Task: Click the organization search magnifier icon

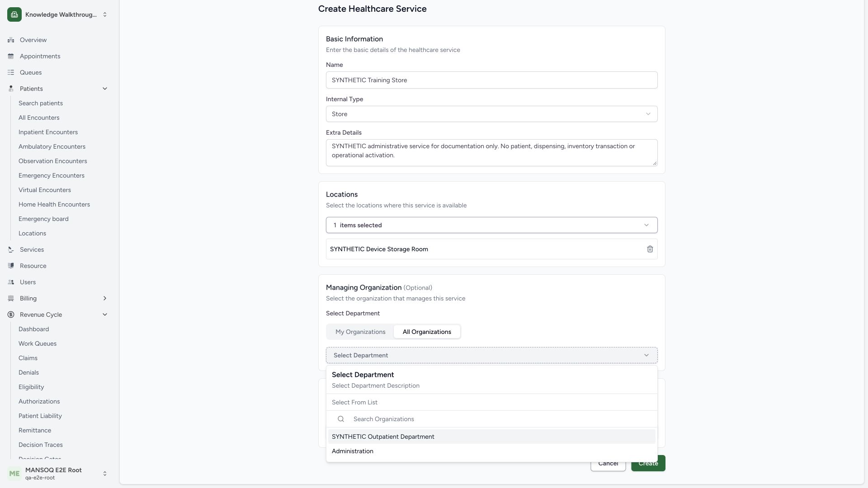Action: tap(341, 419)
